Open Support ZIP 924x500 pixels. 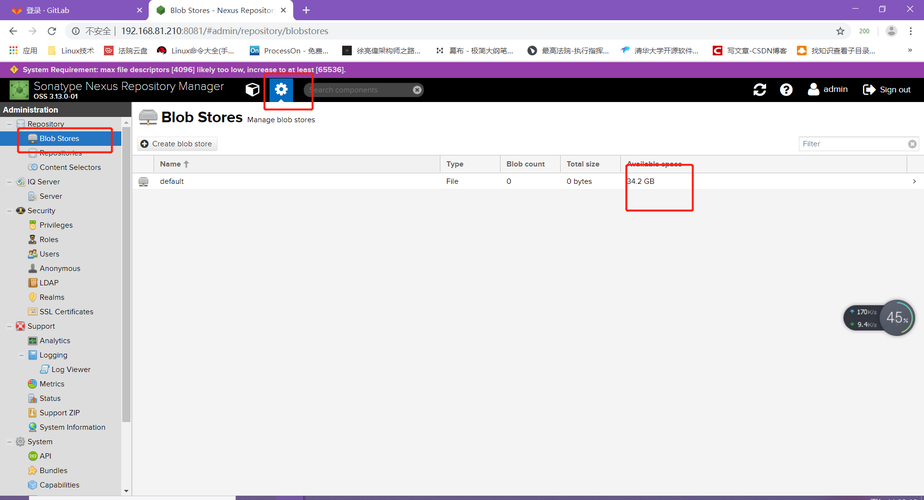[x=59, y=413]
